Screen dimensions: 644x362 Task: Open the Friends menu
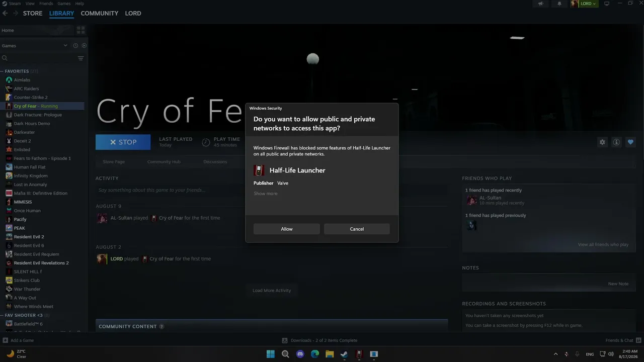pos(46,4)
